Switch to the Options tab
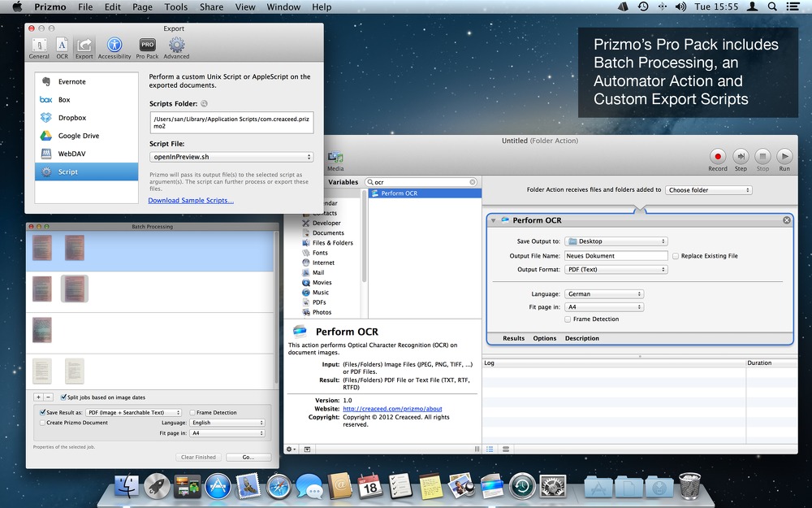 click(x=545, y=338)
